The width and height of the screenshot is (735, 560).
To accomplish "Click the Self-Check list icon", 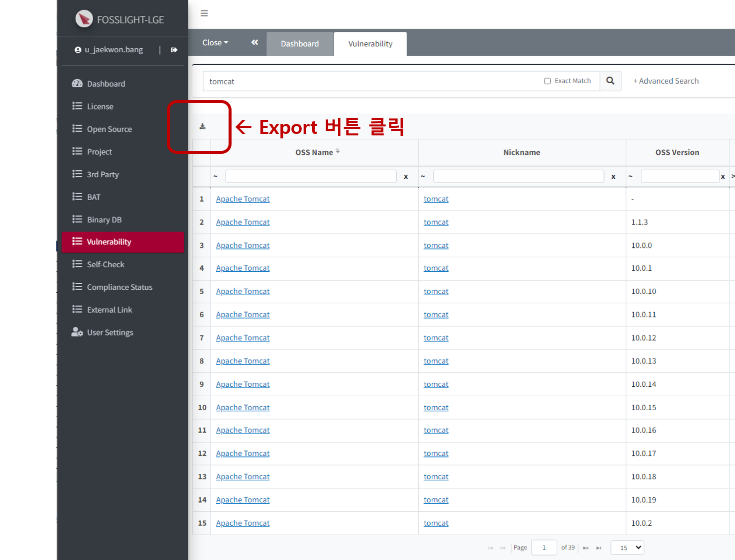I will point(77,264).
